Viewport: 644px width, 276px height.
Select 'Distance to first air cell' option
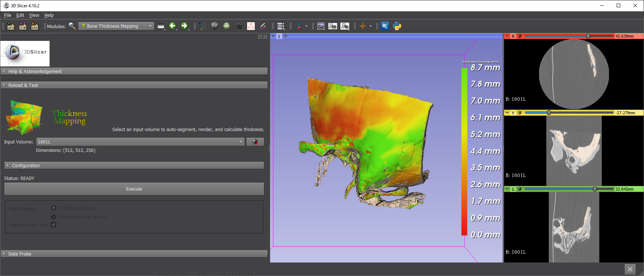54,217
